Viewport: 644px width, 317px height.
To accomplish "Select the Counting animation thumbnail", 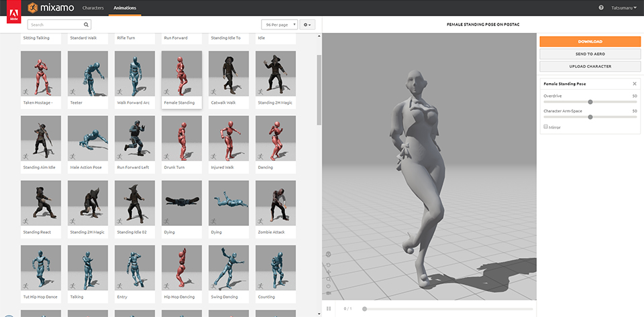I will pos(276,268).
